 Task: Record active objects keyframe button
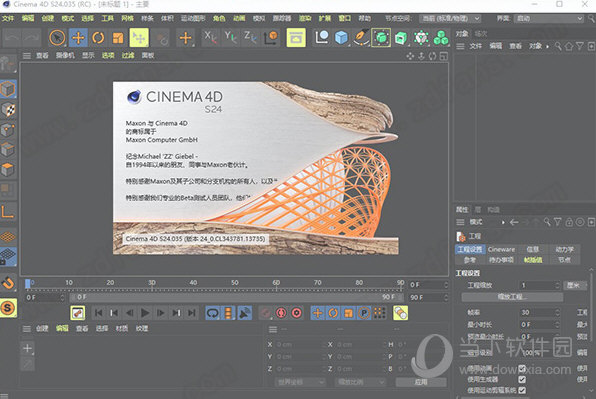[x=265, y=313]
